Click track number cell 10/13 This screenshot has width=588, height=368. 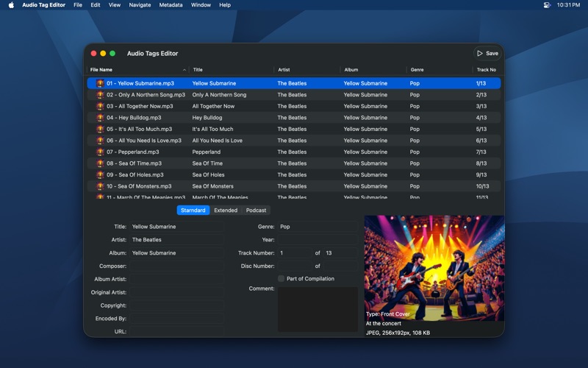point(482,186)
